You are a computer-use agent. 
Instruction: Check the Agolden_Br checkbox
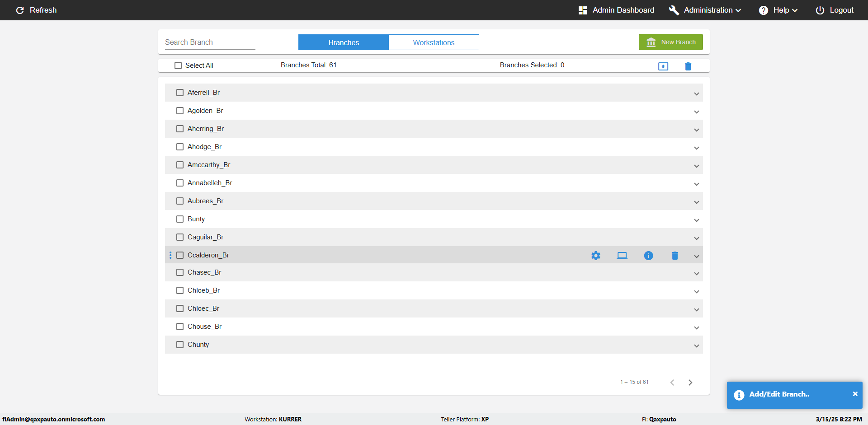180,111
